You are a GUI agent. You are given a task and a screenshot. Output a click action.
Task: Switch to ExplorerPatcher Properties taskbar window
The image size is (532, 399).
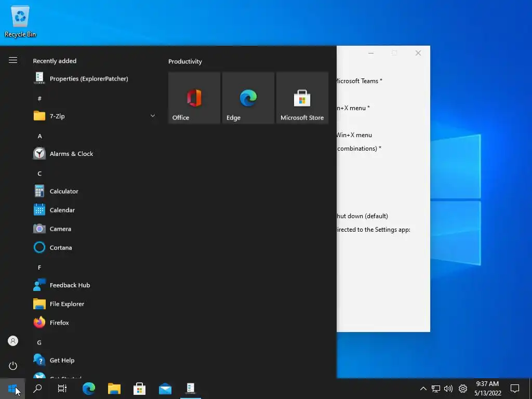pos(191,389)
